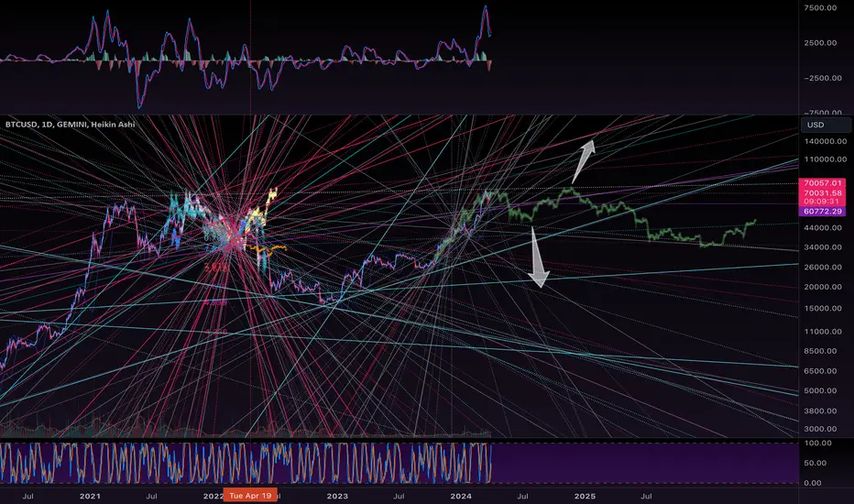
Task: Click the 2025 label on time axis
Action: tap(585, 497)
